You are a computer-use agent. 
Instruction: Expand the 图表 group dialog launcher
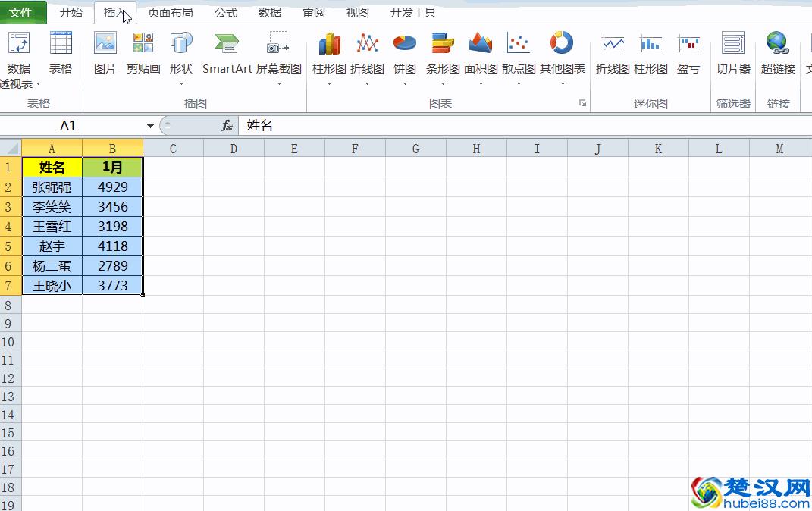point(581,103)
